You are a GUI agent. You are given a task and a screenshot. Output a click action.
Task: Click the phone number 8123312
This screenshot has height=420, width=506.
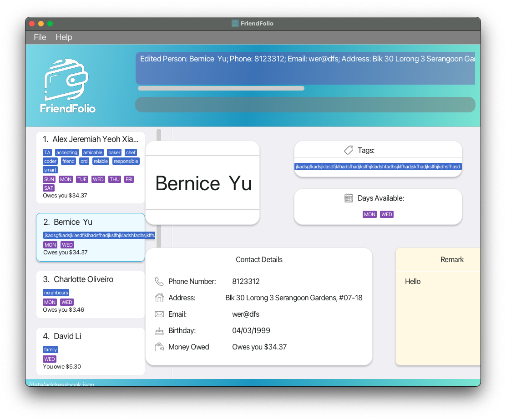(x=246, y=282)
